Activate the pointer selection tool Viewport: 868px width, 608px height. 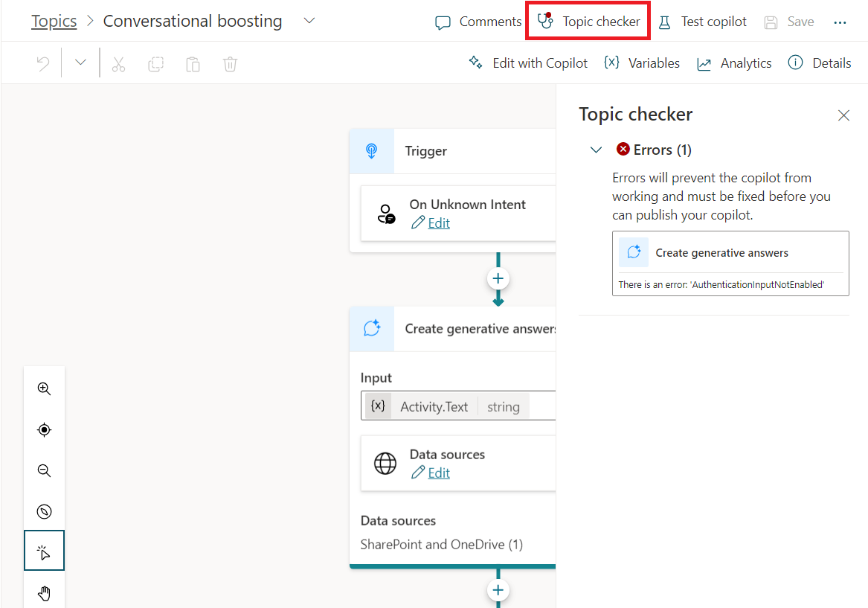coord(44,551)
